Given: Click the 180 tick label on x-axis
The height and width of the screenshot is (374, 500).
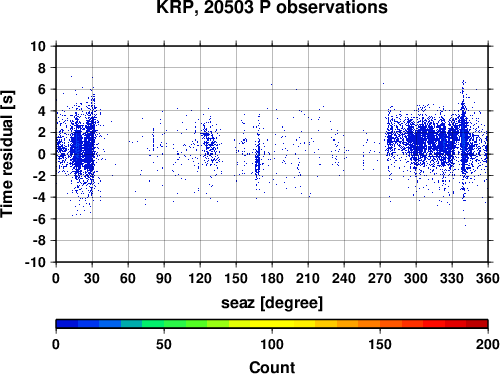Looking at the screenshot, I should pos(272,278).
